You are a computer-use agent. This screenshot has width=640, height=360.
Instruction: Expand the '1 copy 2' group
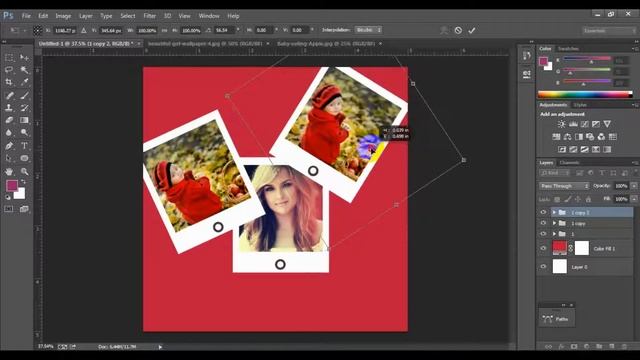pos(554,212)
